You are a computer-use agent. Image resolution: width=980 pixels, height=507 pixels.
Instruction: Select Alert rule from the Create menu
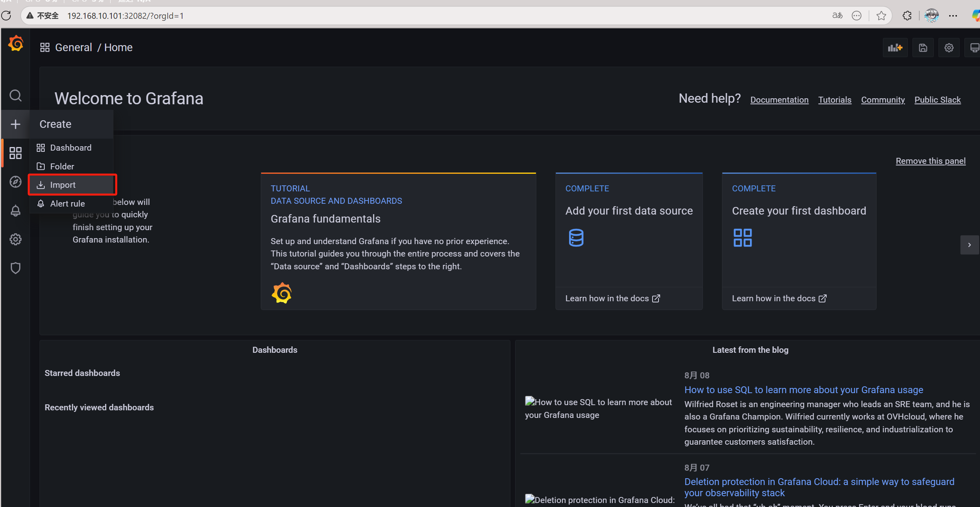tap(71, 203)
